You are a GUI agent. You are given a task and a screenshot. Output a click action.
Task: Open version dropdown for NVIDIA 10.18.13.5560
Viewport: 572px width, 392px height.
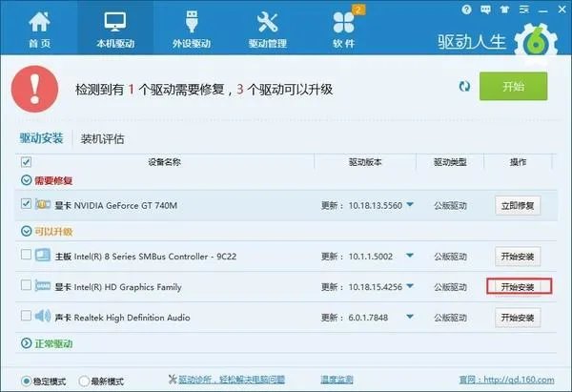click(410, 204)
